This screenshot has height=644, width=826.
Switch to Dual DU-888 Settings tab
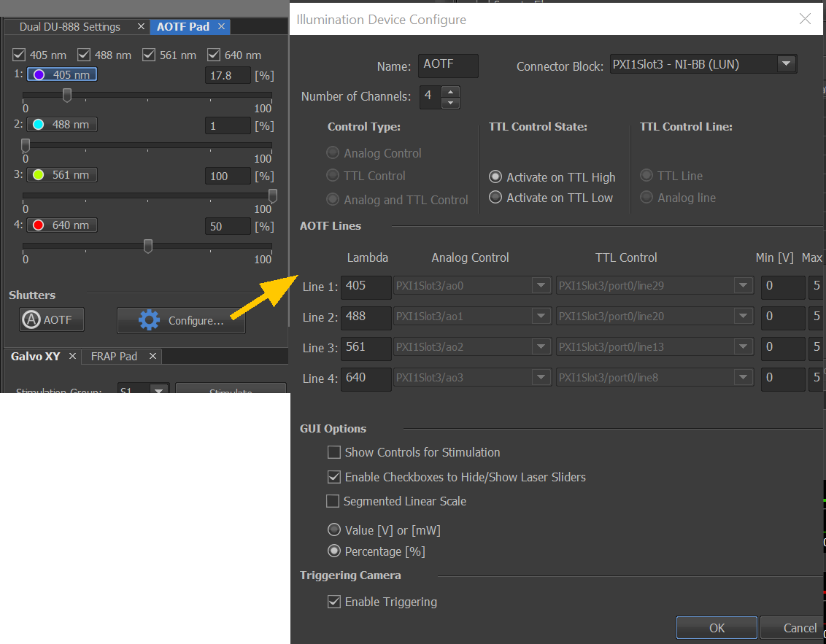tap(70, 27)
